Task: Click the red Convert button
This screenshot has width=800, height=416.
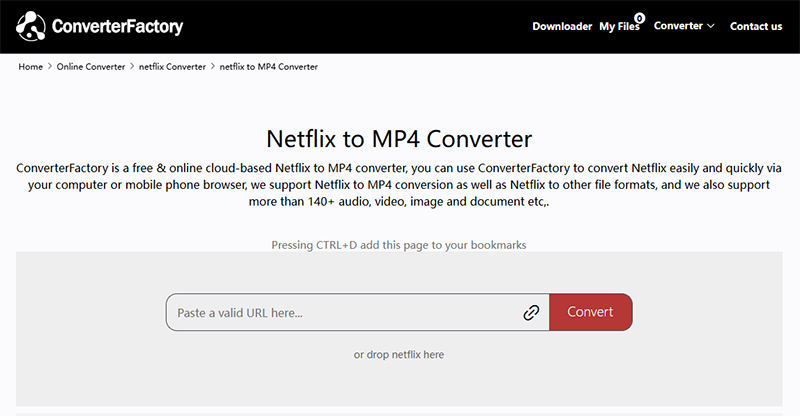Action: 591,312
